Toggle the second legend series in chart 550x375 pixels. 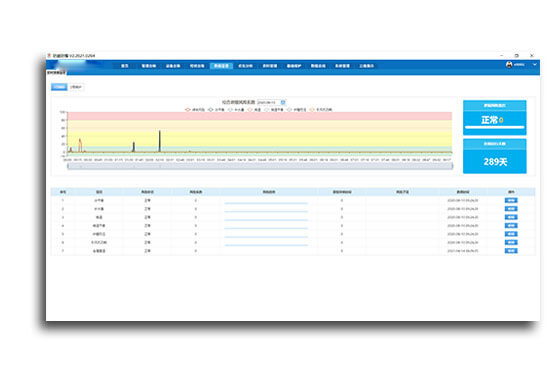(216, 110)
